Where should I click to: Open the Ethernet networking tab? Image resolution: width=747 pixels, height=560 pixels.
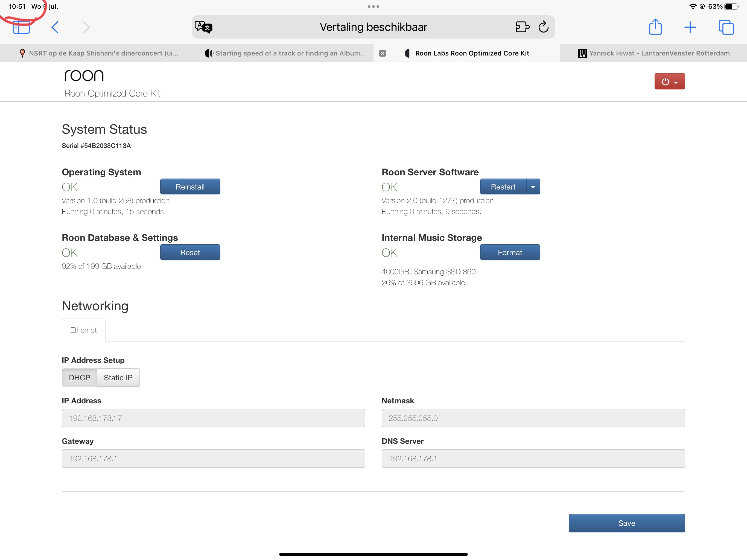(x=83, y=330)
